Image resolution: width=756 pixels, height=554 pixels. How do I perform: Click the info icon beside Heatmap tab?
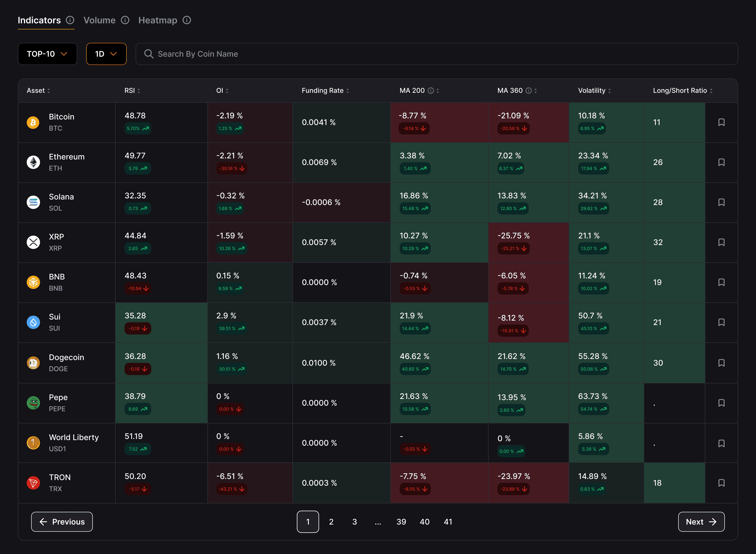pos(187,20)
